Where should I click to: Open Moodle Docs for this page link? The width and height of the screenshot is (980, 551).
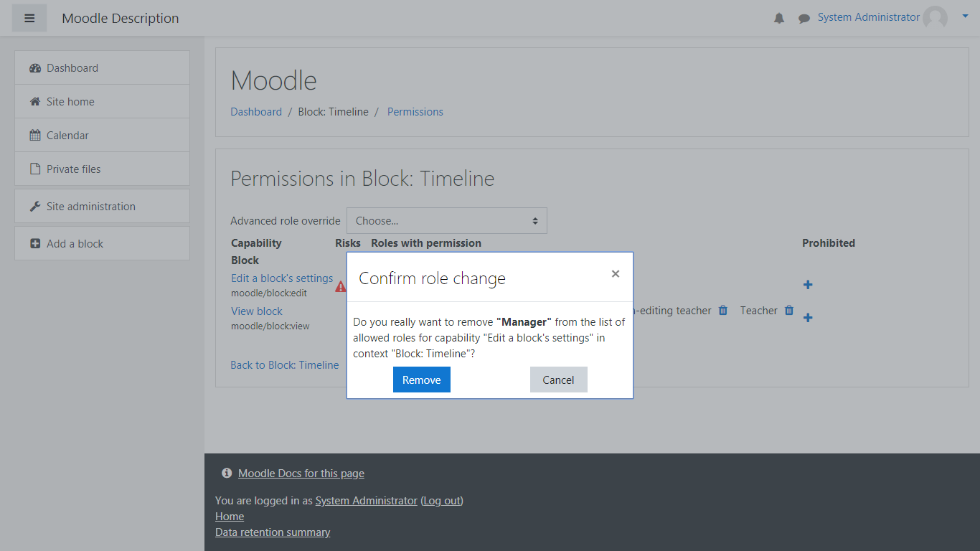(x=301, y=474)
